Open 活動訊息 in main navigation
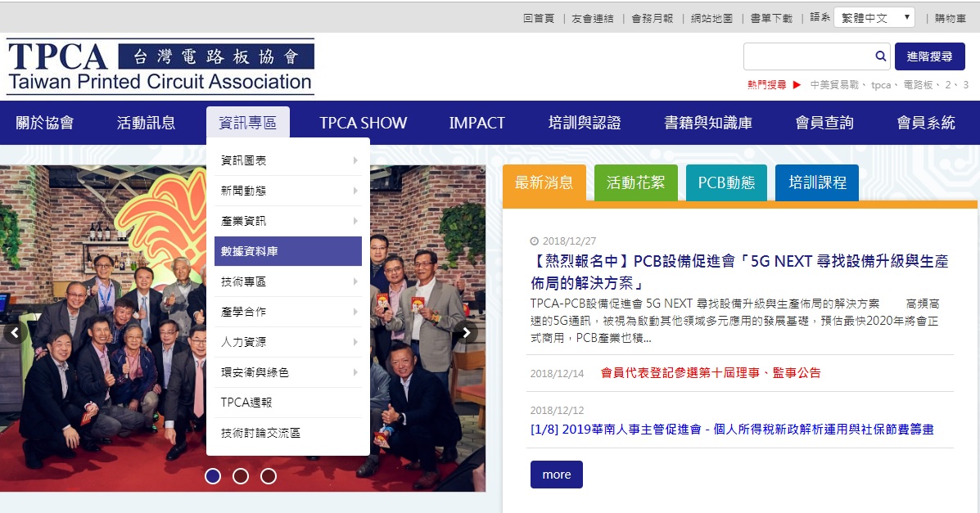The height and width of the screenshot is (513, 980). click(147, 123)
